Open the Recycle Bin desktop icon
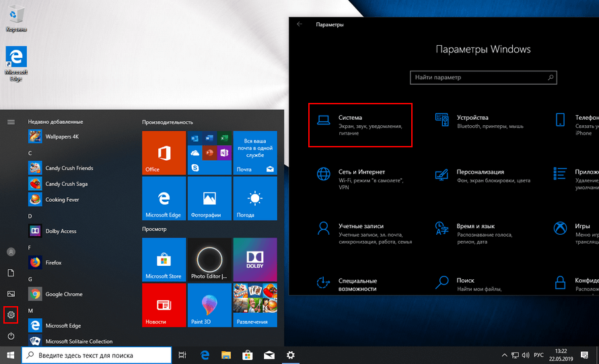599x364 pixels. point(16,17)
